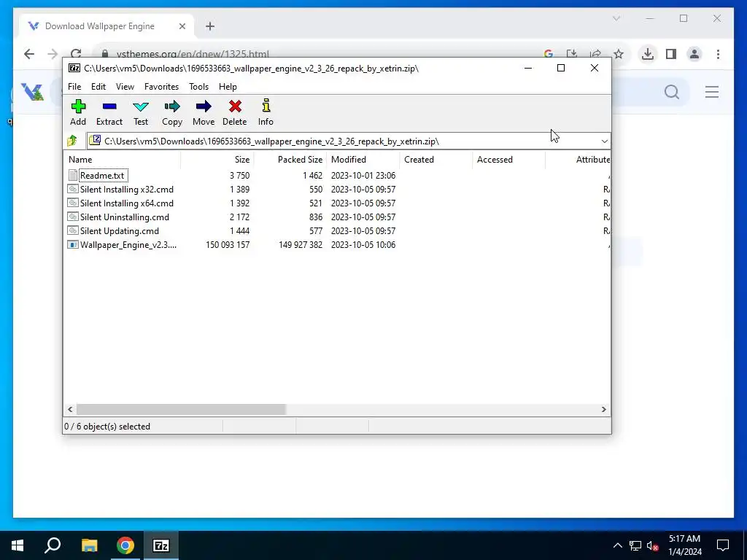Viewport: 747px width, 560px height.
Task: Click the share page icon in Chrome
Action: tap(595, 54)
